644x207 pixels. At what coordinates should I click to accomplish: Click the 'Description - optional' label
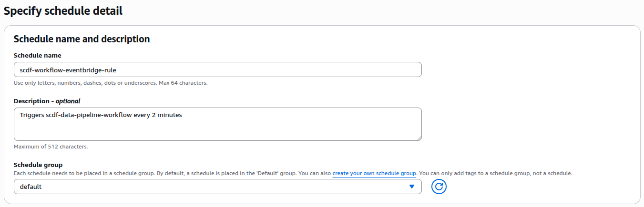pyautogui.click(x=47, y=101)
